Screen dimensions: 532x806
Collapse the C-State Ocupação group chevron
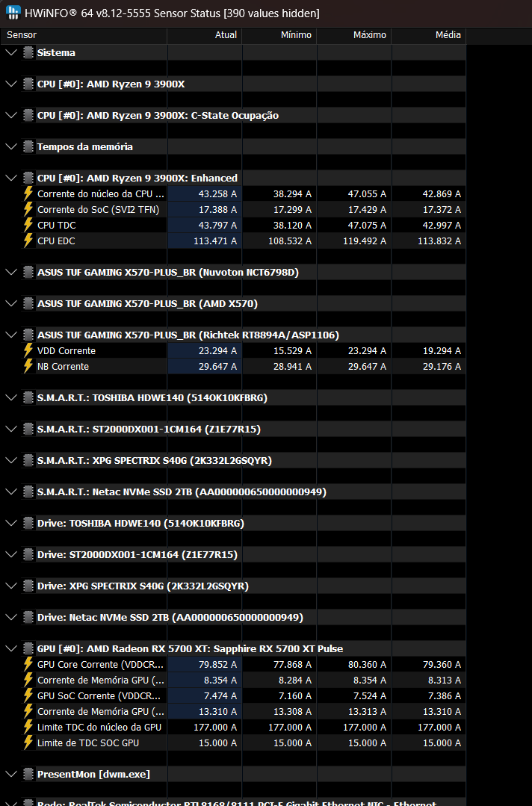tap(11, 115)
